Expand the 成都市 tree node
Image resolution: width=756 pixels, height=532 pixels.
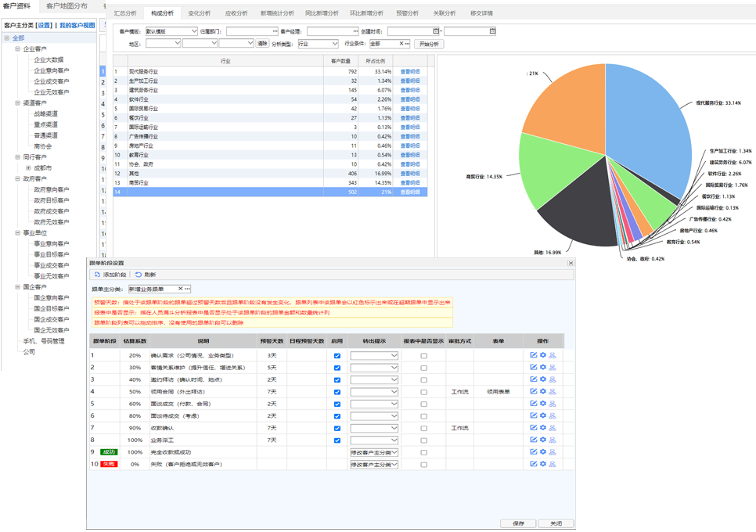(28, 168)
